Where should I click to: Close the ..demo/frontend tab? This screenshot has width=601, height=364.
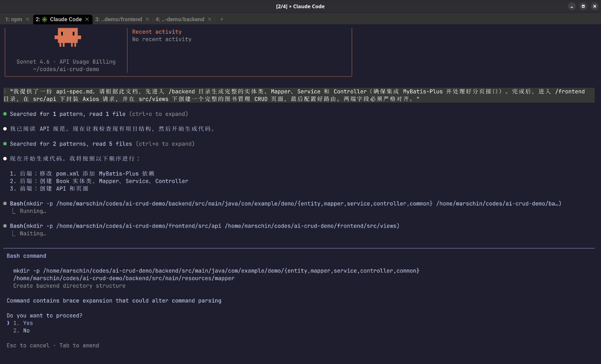pyautogui.click(x=147, y=19)
